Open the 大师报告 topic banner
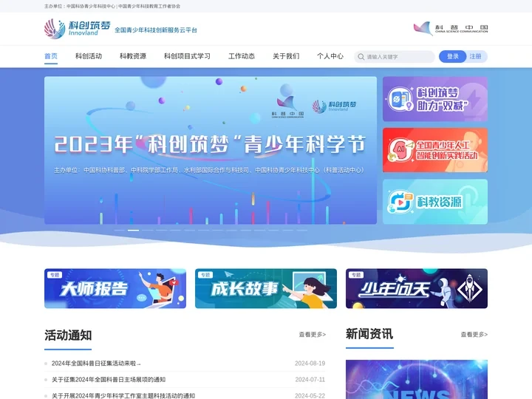This screenshot has height=399, width=532. [x=115, y=288]
